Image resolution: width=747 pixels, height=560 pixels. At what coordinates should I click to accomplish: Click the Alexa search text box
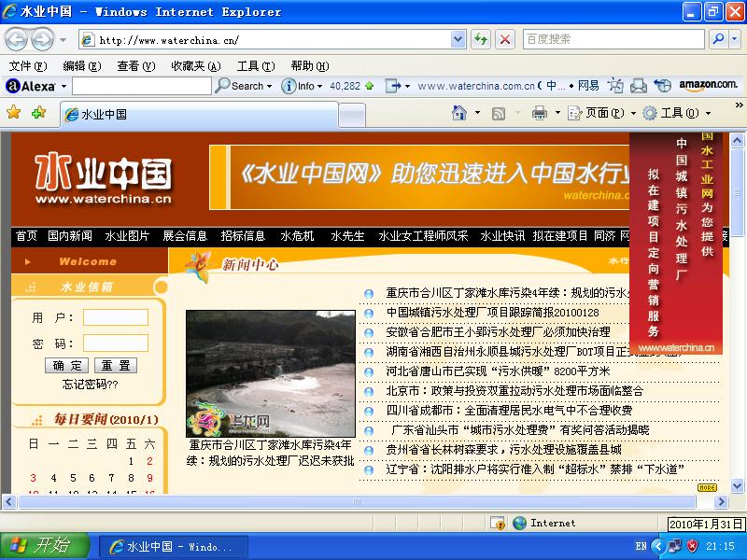(x=142, y=86)
